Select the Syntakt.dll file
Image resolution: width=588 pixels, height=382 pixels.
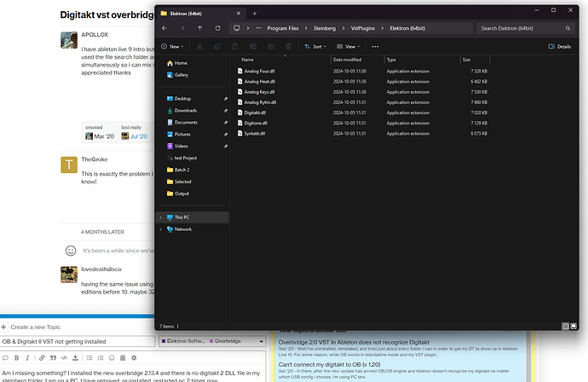coord(255,133)
